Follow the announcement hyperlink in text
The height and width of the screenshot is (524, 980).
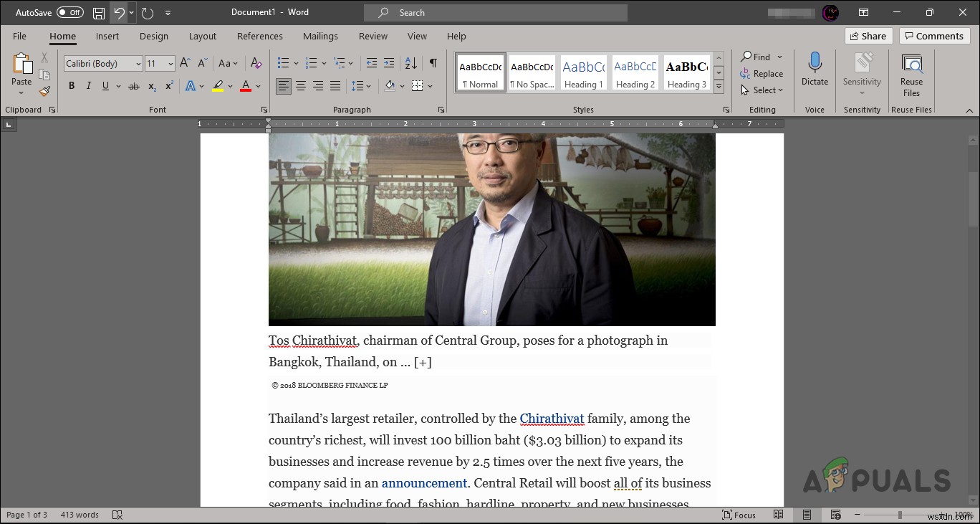point(424,483)
